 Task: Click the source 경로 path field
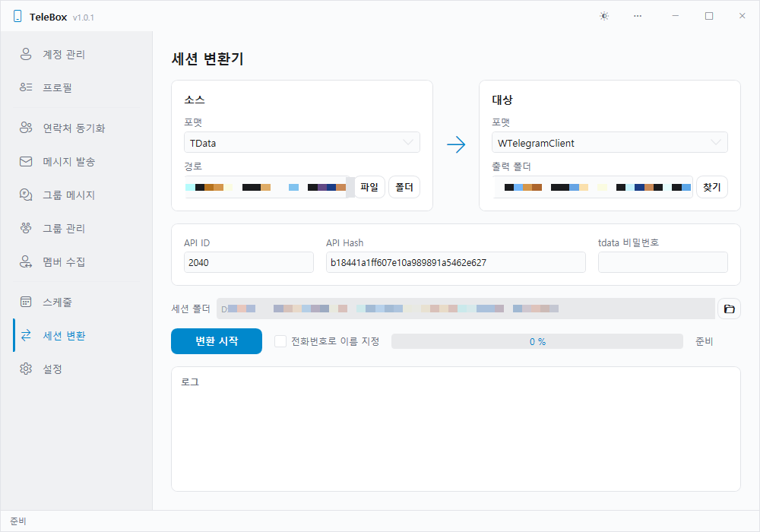click(268, 187)
